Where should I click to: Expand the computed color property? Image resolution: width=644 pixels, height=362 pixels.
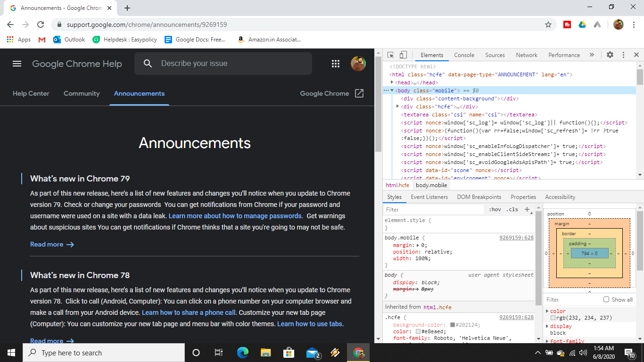pos(547,311)
